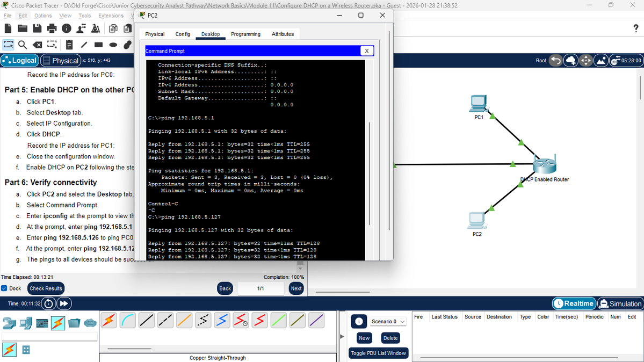Image resolution: width=644 pixels, height=362 pixels.
Task: Select the Draw Line tool
Action: [84, 45]
